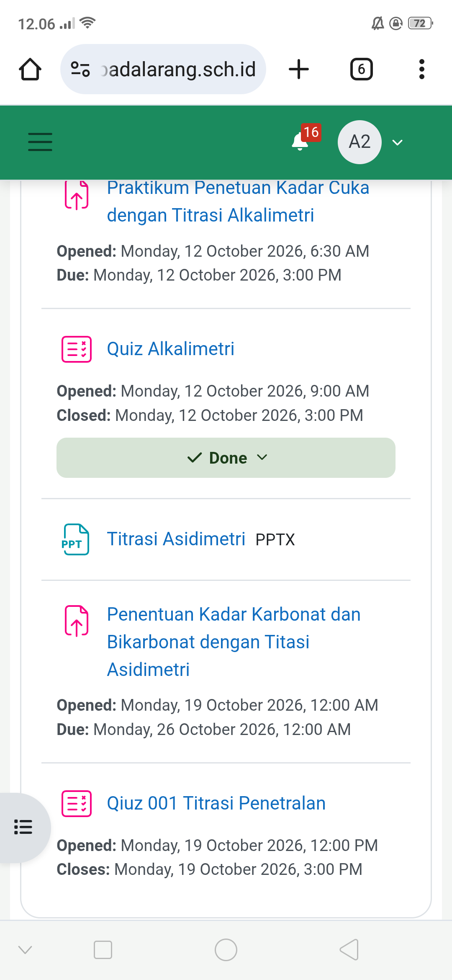Image resolution: width=452 pixels, height=980 pixels.
Task: Tap the PPT file icon
Action: [x=76, y=539]
